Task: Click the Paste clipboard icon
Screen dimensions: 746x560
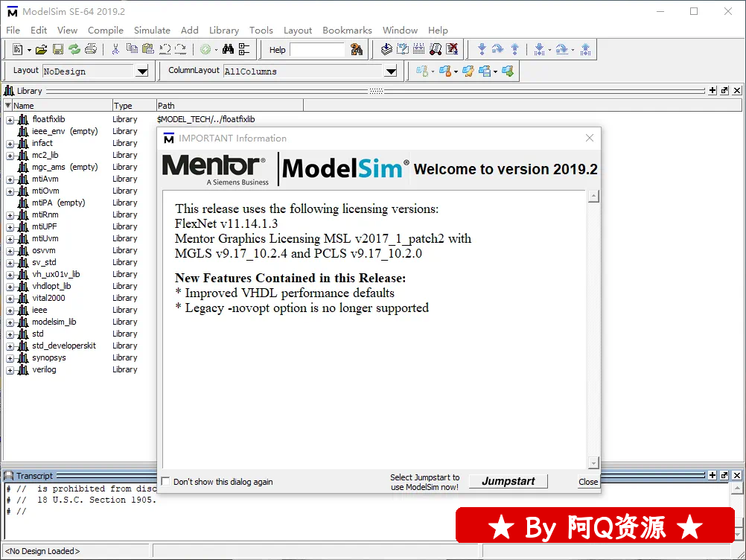Action: tap(148, 49)
